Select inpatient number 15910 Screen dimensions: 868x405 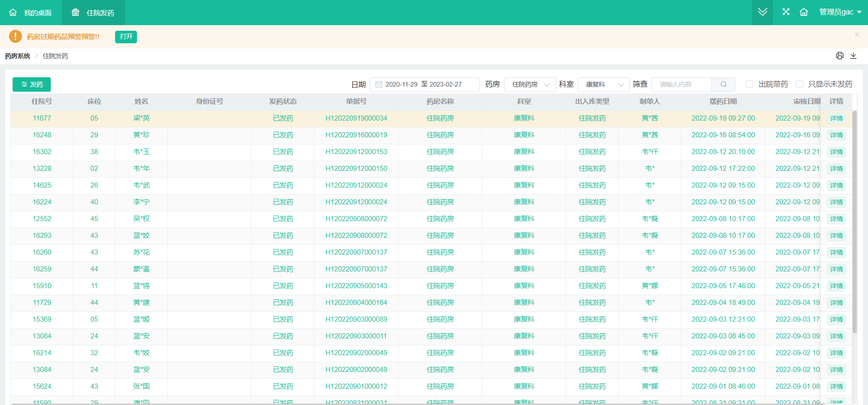pyautogui.click(x=42, y=286)
